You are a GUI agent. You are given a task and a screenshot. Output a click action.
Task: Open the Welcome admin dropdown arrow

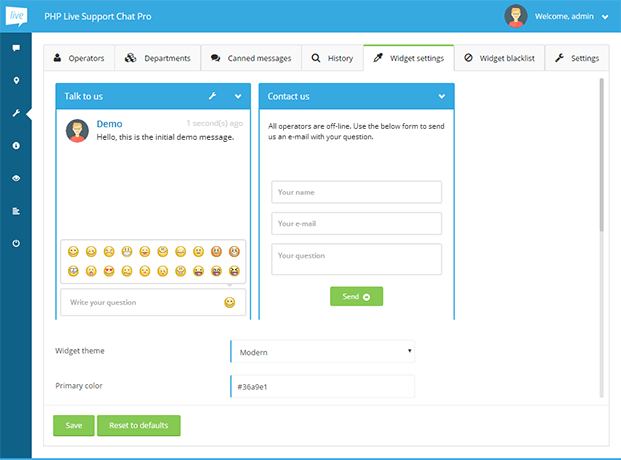pyautogui.click(x=605, y=17)
